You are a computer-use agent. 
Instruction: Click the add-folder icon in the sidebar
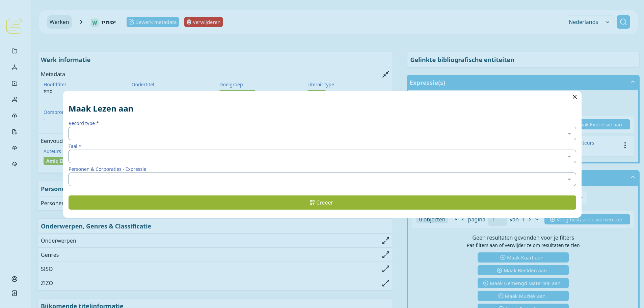[x=15, y=83]
